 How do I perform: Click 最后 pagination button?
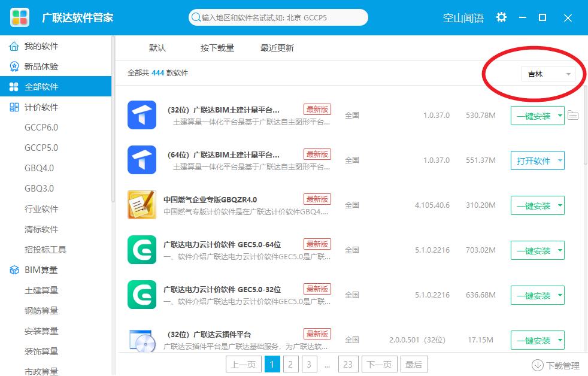click(414, 365)
